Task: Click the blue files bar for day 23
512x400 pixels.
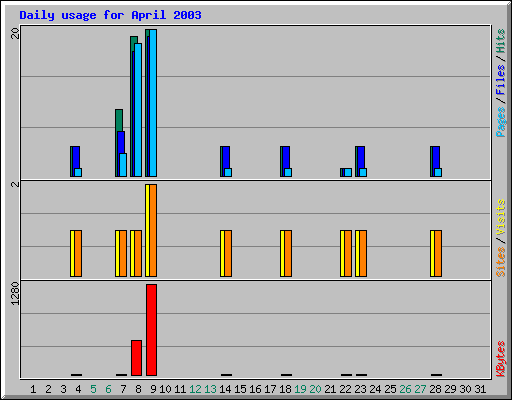Action: coord(361,157)
